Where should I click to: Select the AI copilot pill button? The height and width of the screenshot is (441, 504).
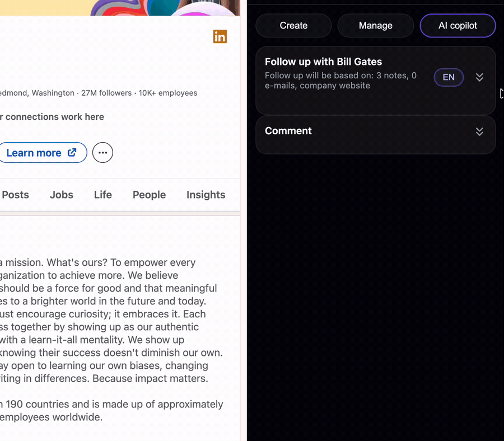point(458,26)
